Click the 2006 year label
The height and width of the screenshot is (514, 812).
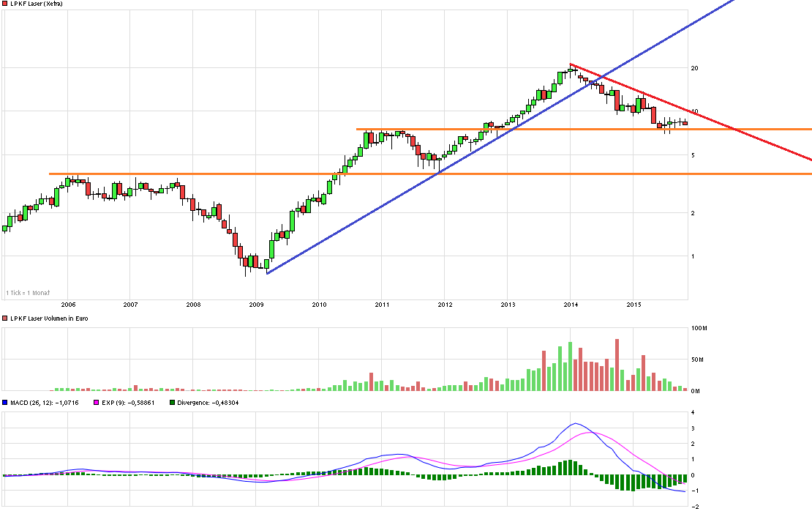click(x=68, y=305)
